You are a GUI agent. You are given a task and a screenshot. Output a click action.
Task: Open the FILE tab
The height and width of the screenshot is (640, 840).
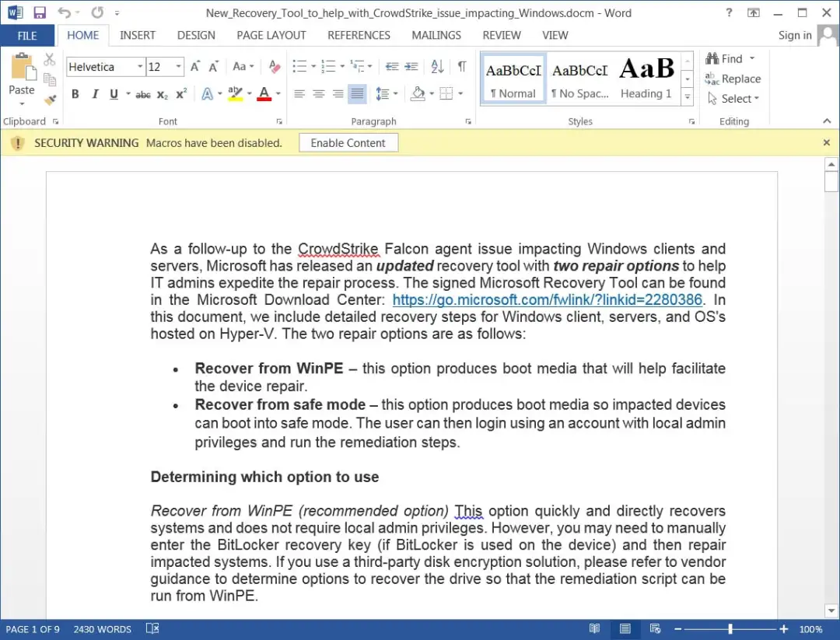26,35
